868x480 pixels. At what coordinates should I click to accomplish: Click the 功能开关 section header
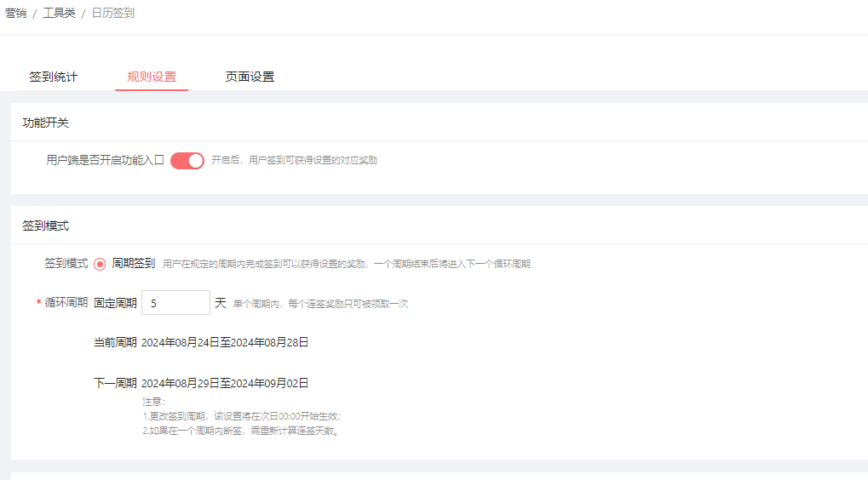[x=46, y=123]
